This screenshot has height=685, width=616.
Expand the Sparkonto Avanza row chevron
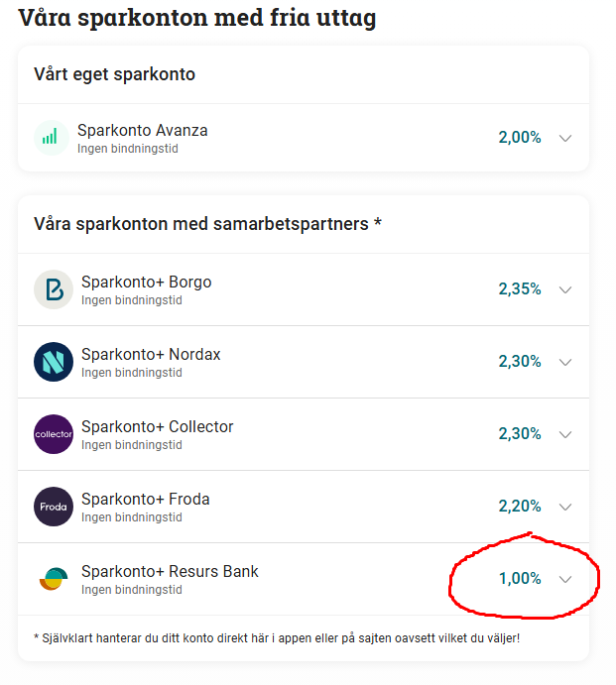565,138
